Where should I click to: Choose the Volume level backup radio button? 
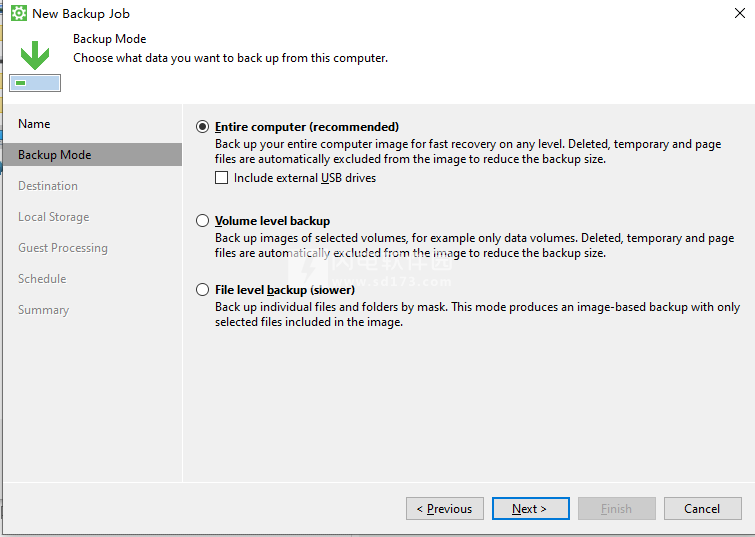click(203, 221)
